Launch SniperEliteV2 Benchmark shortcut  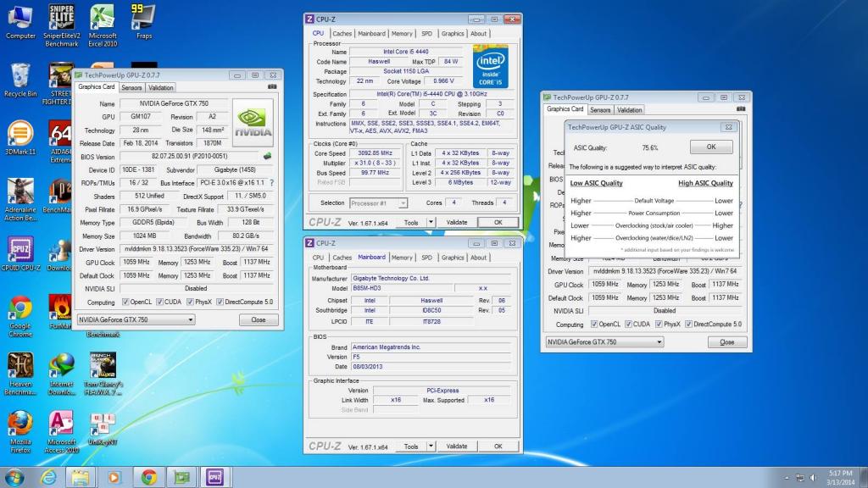[x=61, y=25]
